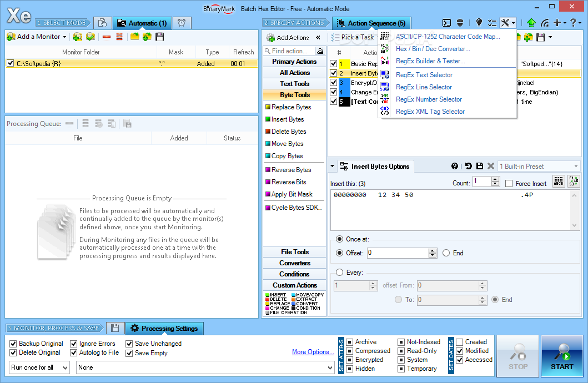Reset Insert Bytes options with undo icon
Image resolution: width=588 pixels, height=383 pixels.
tap(469, 166)
